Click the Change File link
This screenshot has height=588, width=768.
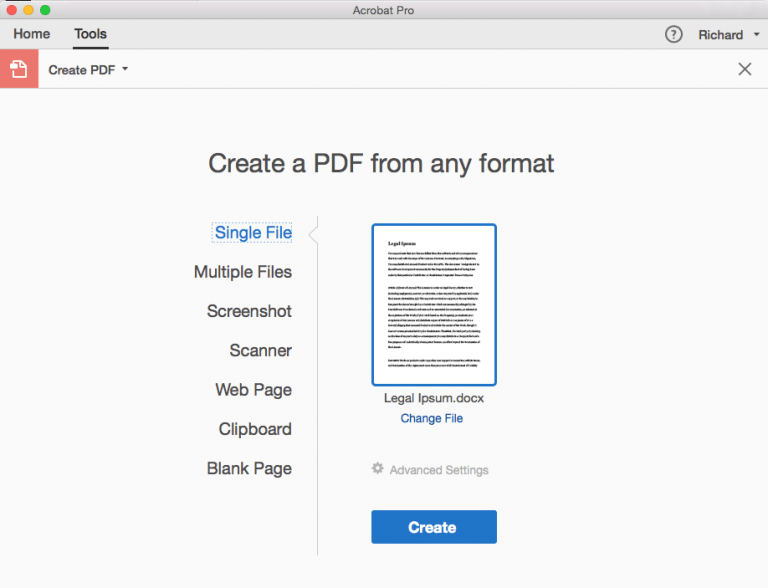[x=432, y=418]
